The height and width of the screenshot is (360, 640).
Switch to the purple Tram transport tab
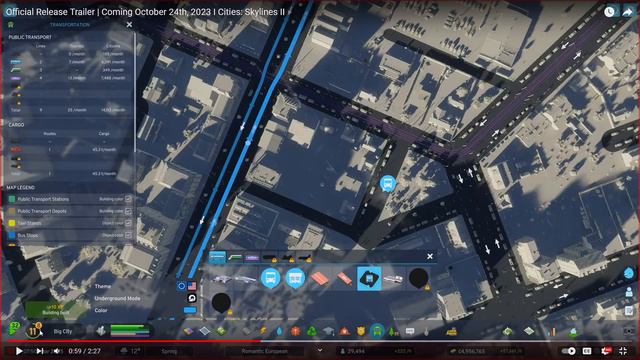(252, 257)
